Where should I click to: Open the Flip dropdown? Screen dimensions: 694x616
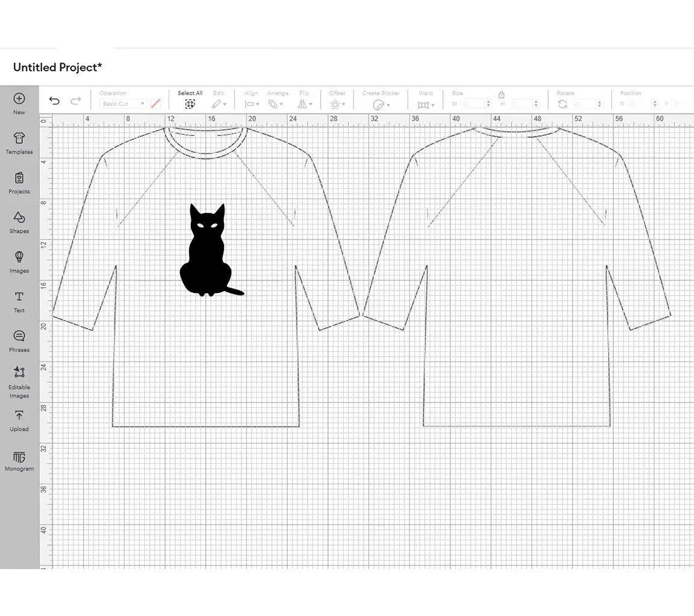305,104
